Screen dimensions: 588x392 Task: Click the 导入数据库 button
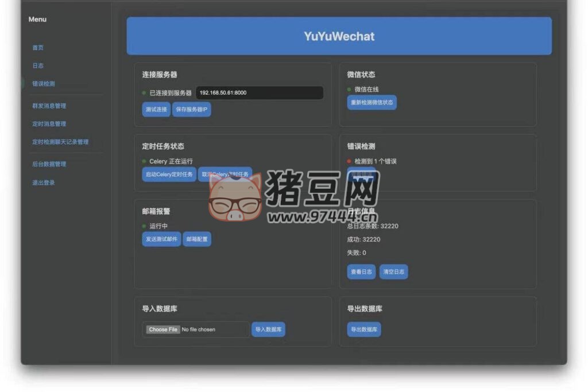coord(268,329)
